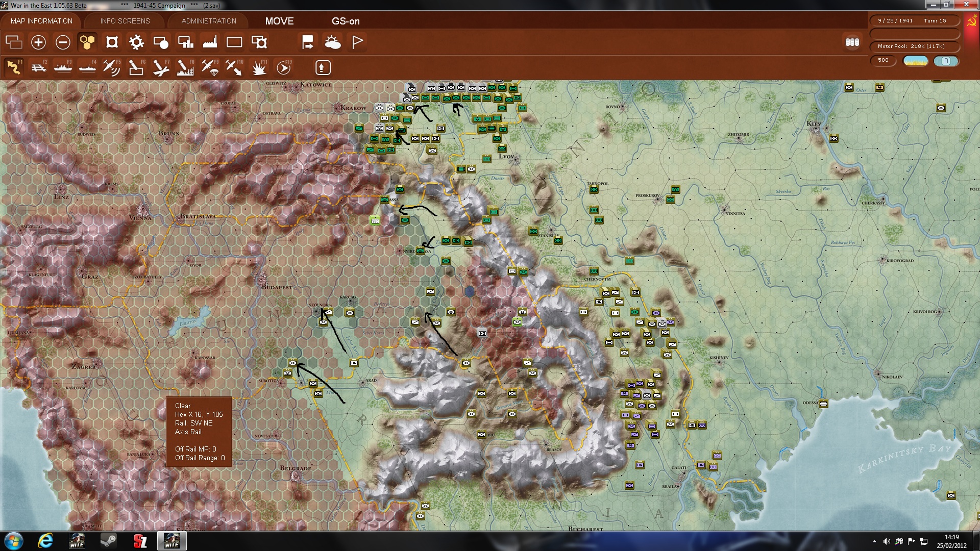Screen dimensions: 980x551
Task: Click the Zagreb city label on map
Action: (84, 366)
